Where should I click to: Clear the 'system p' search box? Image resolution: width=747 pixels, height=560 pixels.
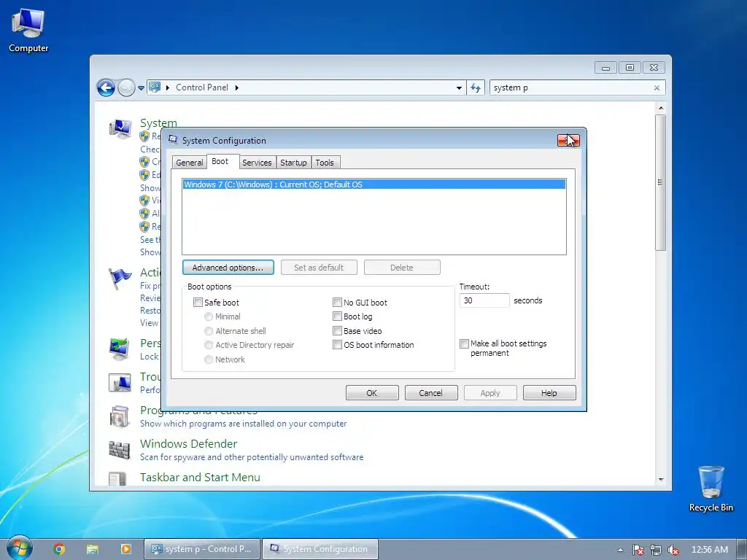pyautogui.click(x=657, y=87)
